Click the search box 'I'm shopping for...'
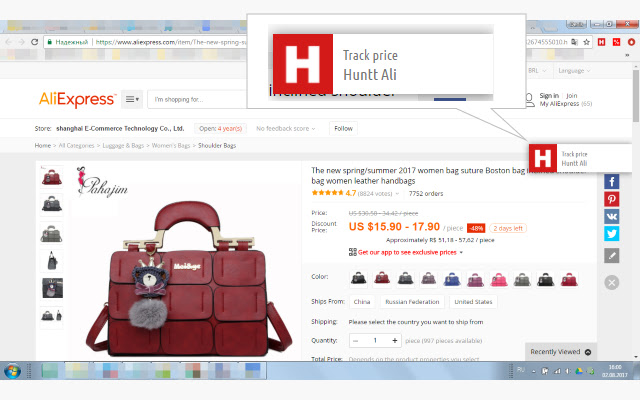Viewport: 640px width, 400px height. click(198, 99)
